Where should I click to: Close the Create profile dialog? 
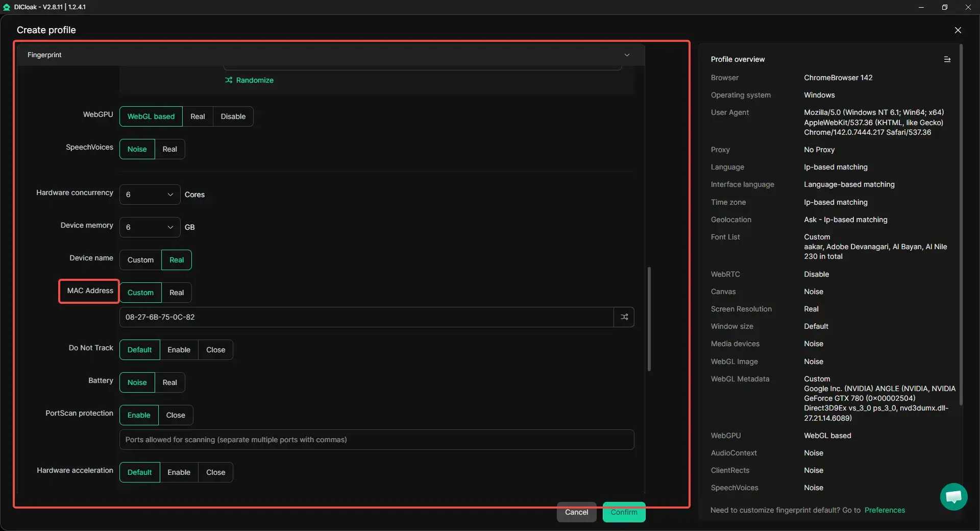pyautogui.click(x=958, y=30)
